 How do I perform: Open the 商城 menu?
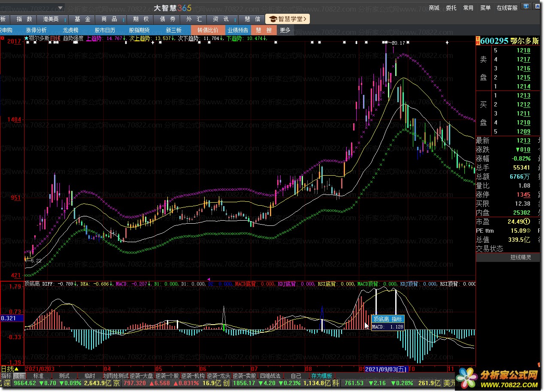click(x=434, y=8)
